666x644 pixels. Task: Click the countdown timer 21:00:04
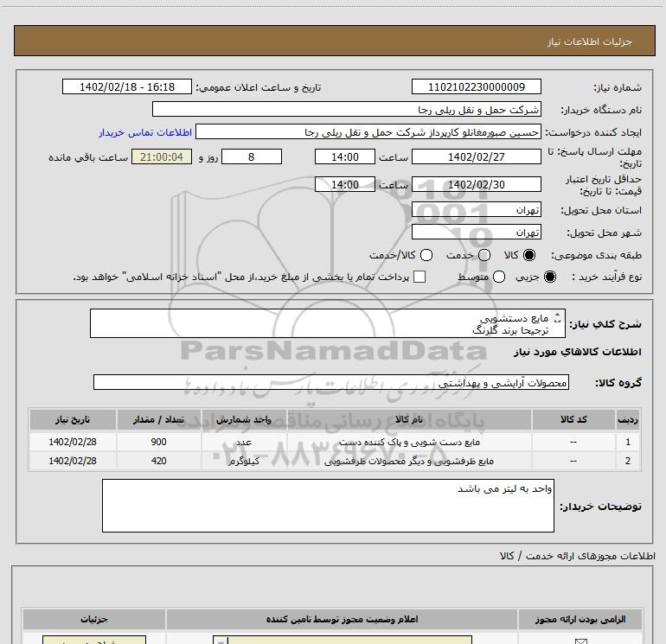click(162, 157)
